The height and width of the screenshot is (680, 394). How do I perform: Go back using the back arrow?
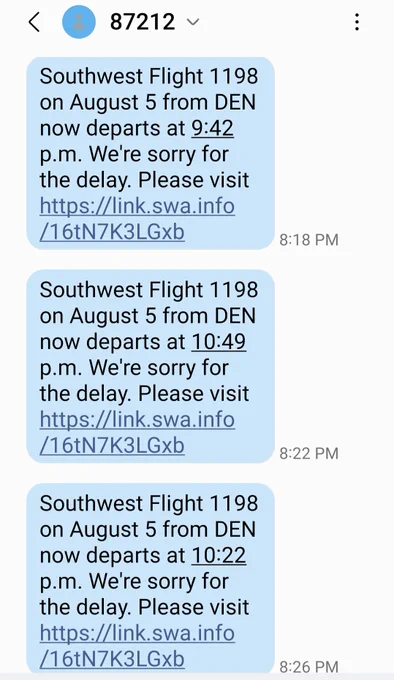[34, 22]
